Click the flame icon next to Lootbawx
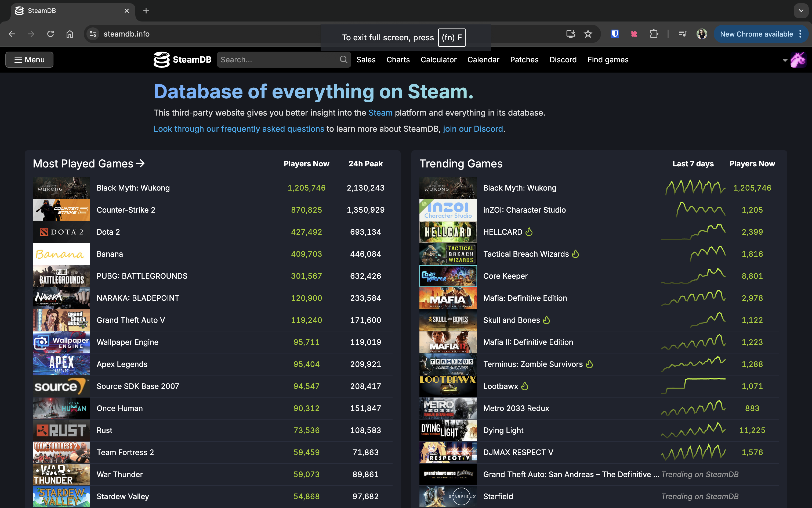Viewport: 812px width, 508px height. [525, 386]
